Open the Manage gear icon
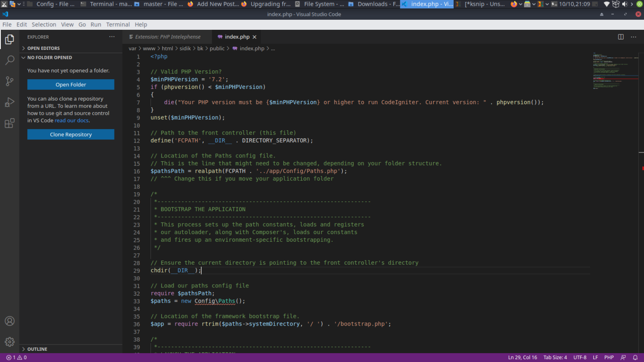The width and height of the screenshot is (644, 362). coord(9,341)
